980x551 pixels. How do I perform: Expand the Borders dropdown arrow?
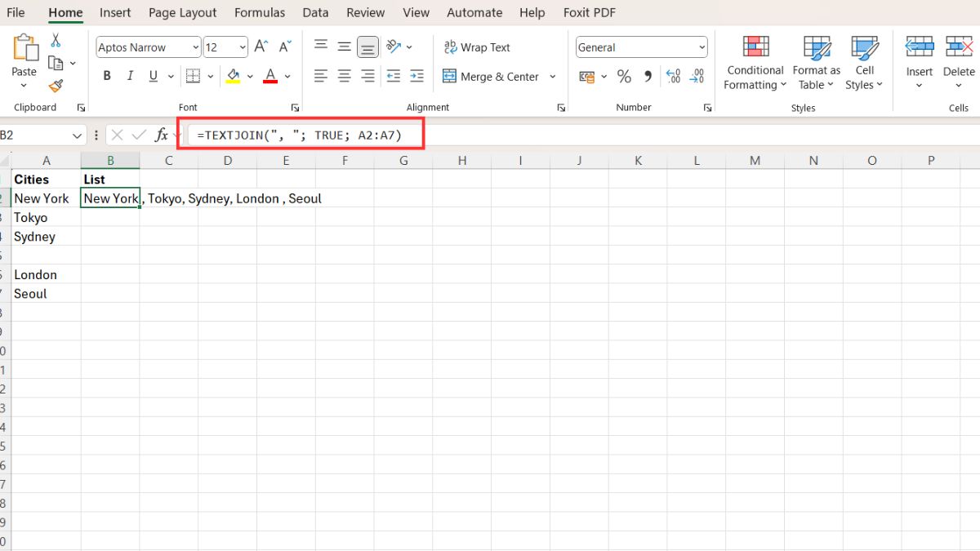tap(210, 76)
